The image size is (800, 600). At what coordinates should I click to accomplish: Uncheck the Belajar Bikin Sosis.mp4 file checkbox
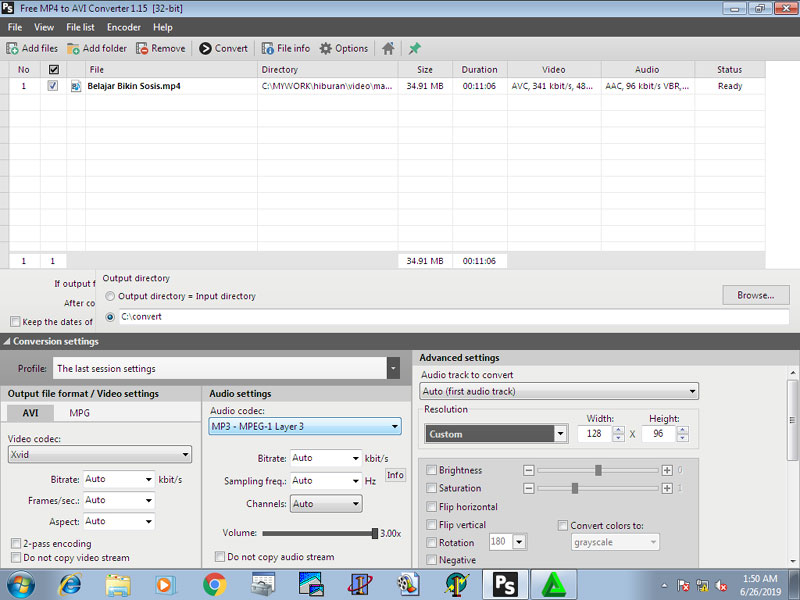53,86
